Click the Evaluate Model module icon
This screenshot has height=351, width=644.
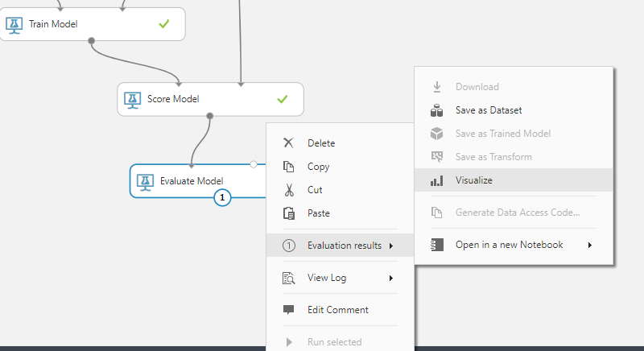pyautogui.click(x=145, y=182)
